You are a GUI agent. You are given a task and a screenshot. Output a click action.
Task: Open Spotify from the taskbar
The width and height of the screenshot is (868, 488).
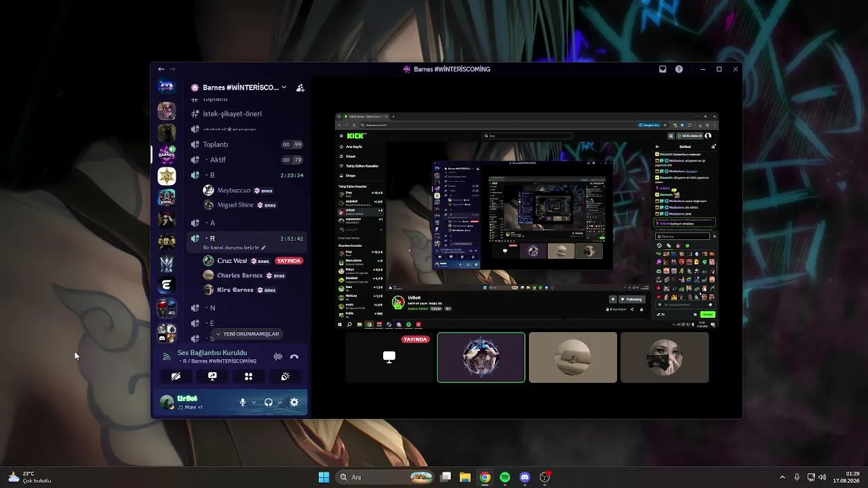[x=505, y=477]
